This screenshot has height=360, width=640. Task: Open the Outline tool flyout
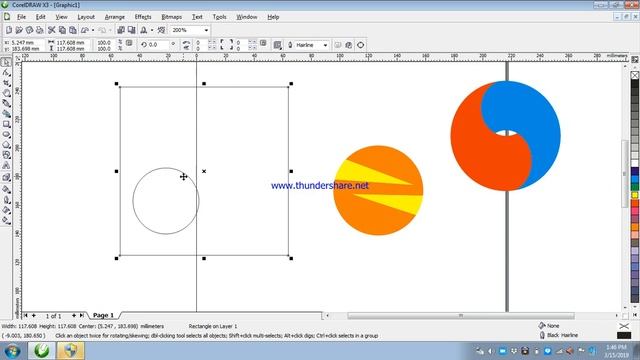(6, 200)
